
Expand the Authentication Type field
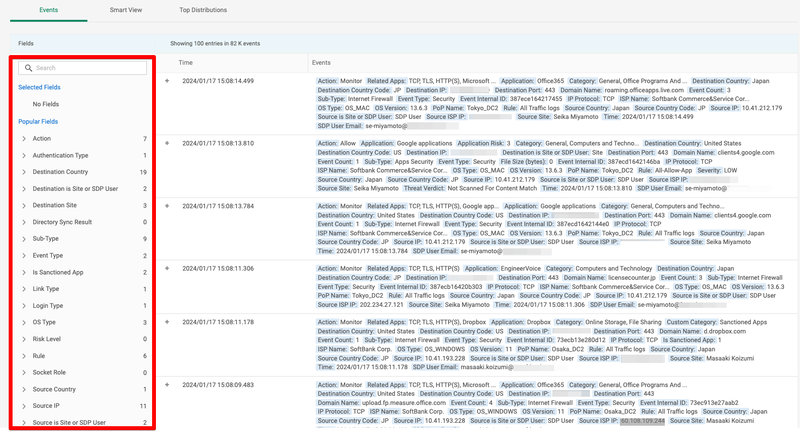click(x=24, y=156)
